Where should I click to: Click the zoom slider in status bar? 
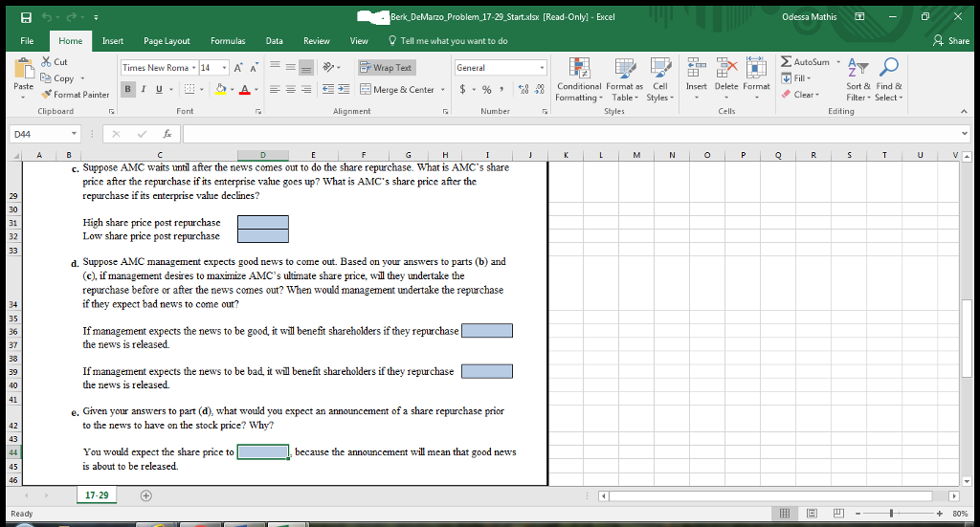click(892, 514)
